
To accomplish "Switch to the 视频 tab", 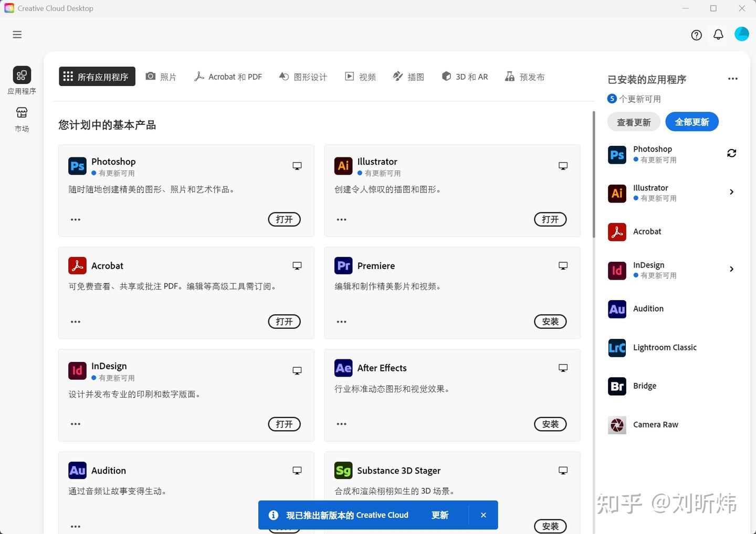I will [360, 77].
